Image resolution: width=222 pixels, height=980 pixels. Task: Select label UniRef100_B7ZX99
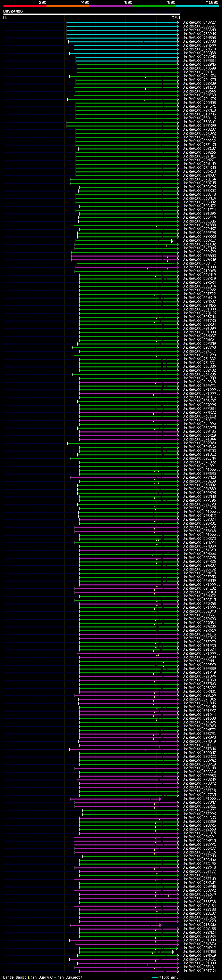[x=199, y=126]
